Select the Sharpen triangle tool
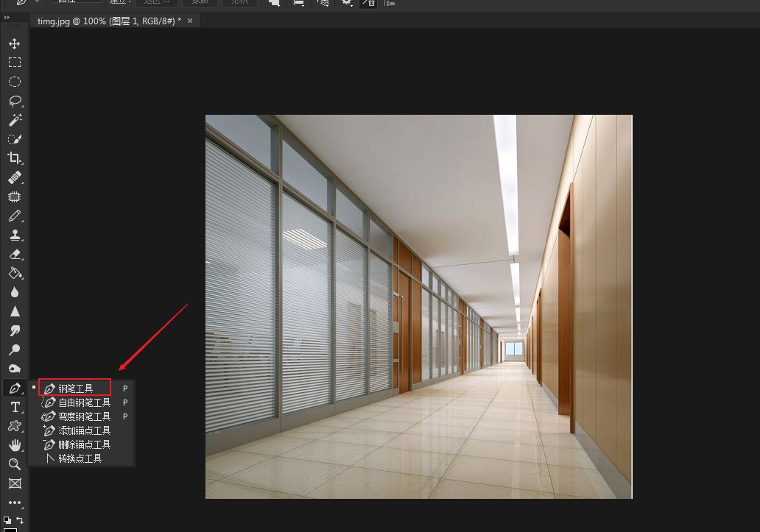Image resolution: width=760 pixels, height=532 pixels. (15, 311)
